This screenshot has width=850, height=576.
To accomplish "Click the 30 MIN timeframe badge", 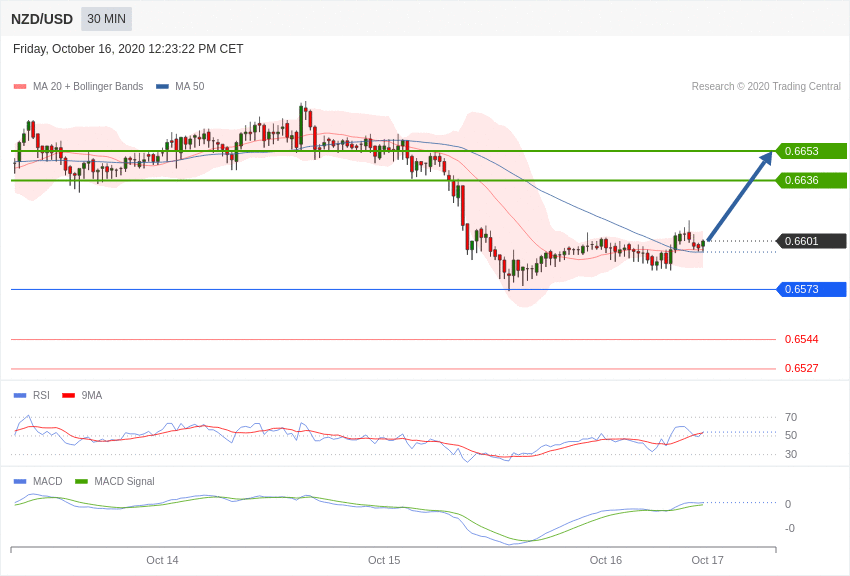I will coord(106,19).
